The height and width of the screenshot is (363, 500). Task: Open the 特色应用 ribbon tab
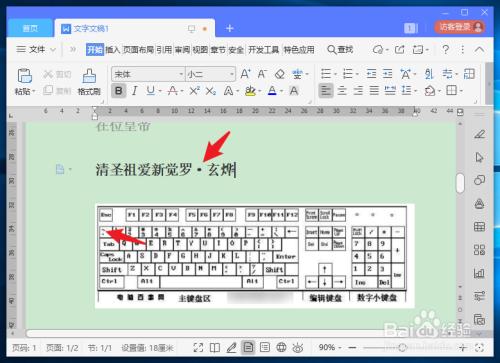[x=299, y=50]
